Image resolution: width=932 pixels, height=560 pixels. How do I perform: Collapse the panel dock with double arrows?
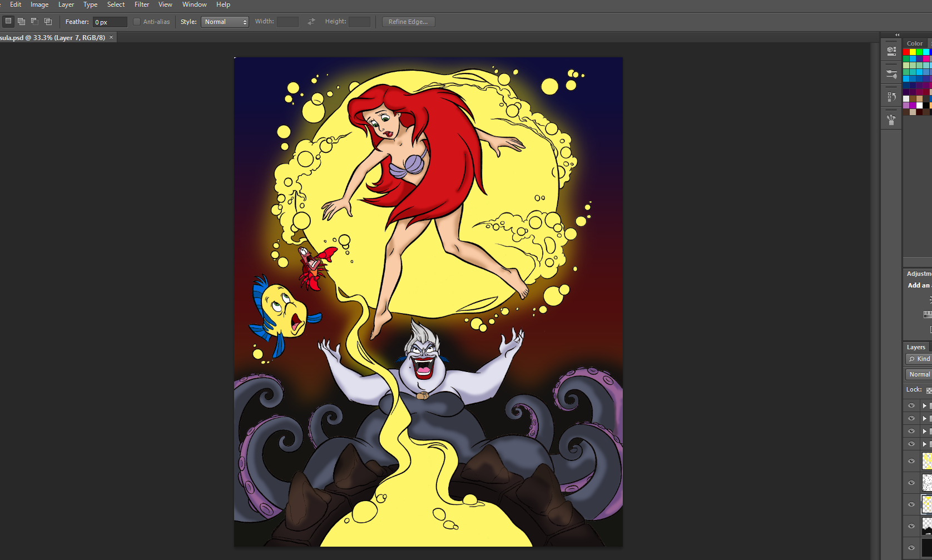[x=897, y=34]
